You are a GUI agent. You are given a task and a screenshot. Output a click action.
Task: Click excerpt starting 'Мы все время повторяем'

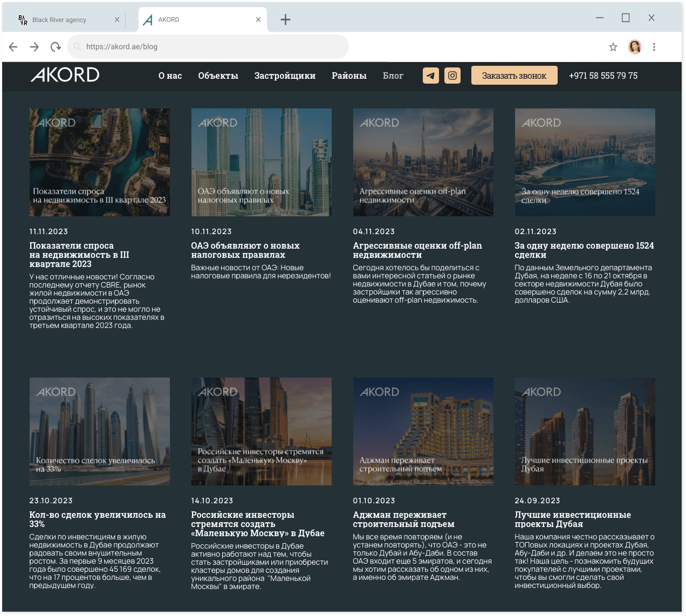[x=422, y=557]
